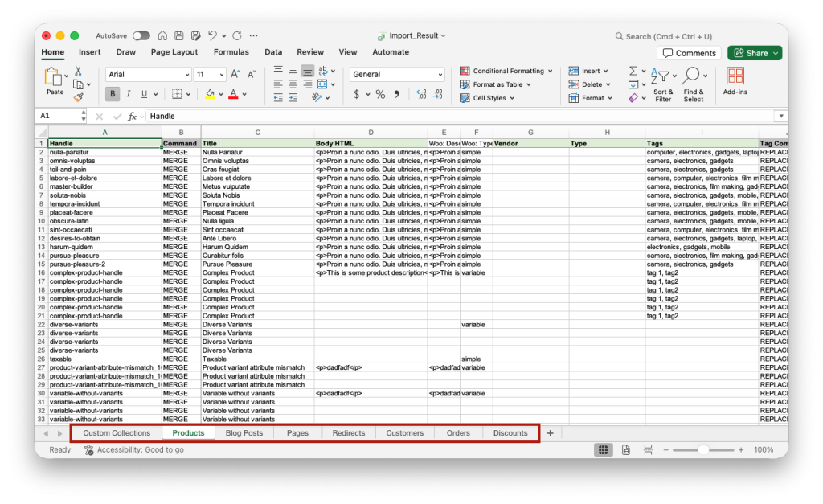The width and height of the screenshot is (823, 504).
Task: Click the AutoSum sigma icon
Action: tap(633, 71)
